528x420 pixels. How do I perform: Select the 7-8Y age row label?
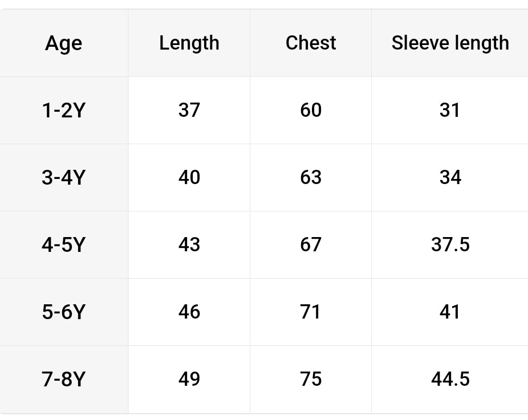[x=63, y=379]
